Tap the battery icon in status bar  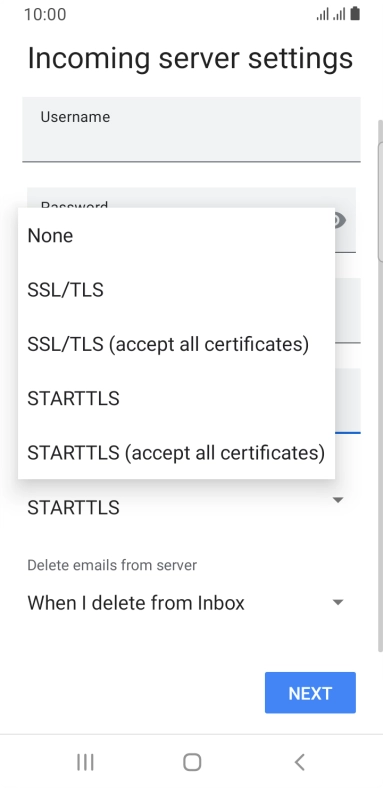(355, 14)
